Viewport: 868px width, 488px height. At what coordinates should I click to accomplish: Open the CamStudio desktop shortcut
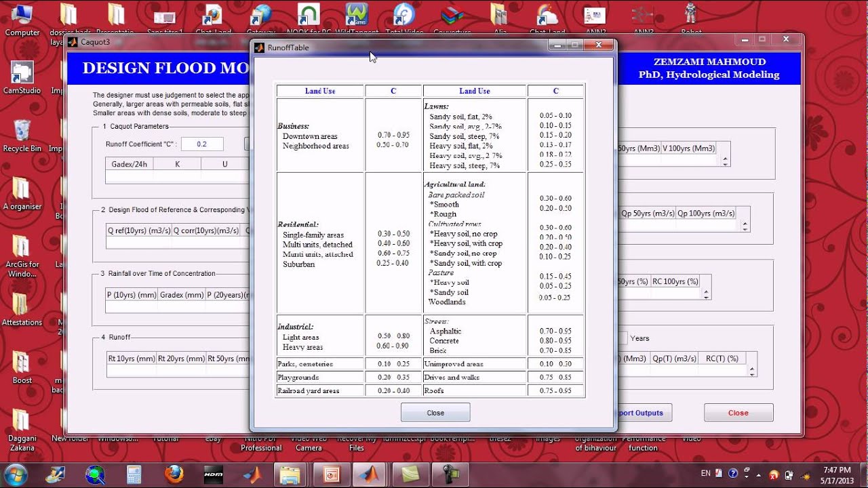(x=22, y=78)
